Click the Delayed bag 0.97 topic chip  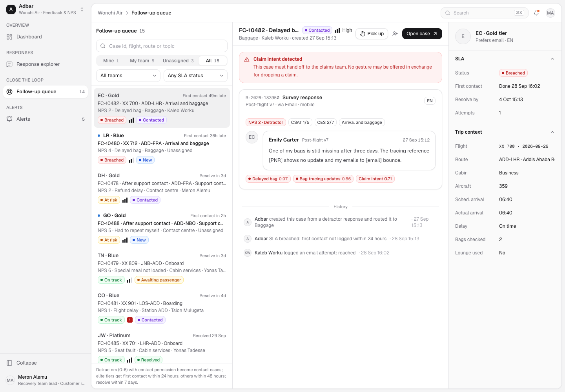[x=268, y=179]
